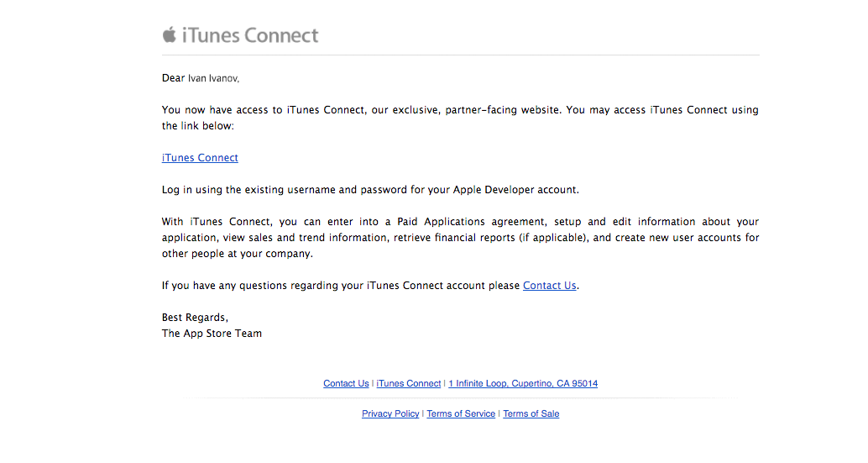Image resolution: width=868 pixels, height=463 pixels.
Task: Open the Privacy Policy link
Action: click(390, 414)
